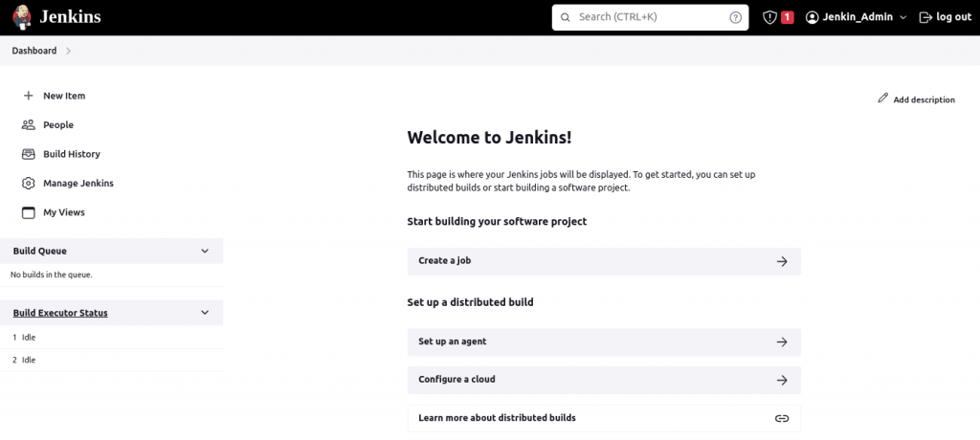This screenshot has width=980, height=440.
Task: Expand the Jenkin_Admin user dropdown chevron
Action: click(902, 17)
